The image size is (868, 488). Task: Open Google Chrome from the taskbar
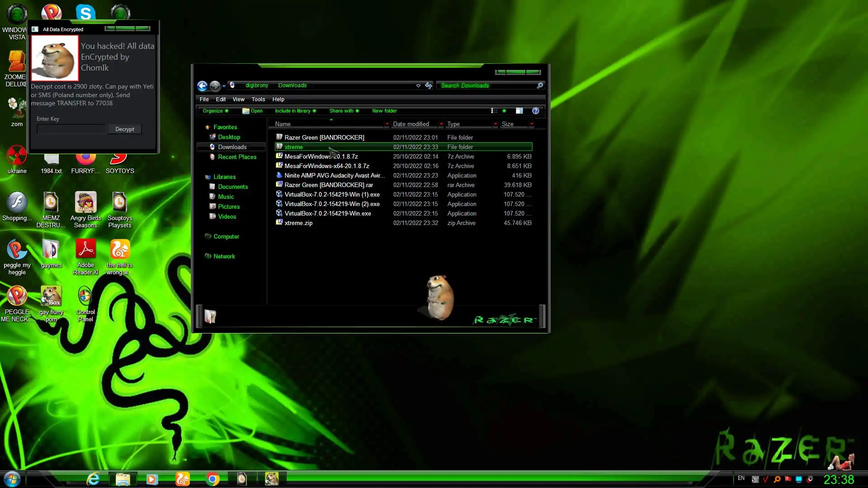coord(212,479)
